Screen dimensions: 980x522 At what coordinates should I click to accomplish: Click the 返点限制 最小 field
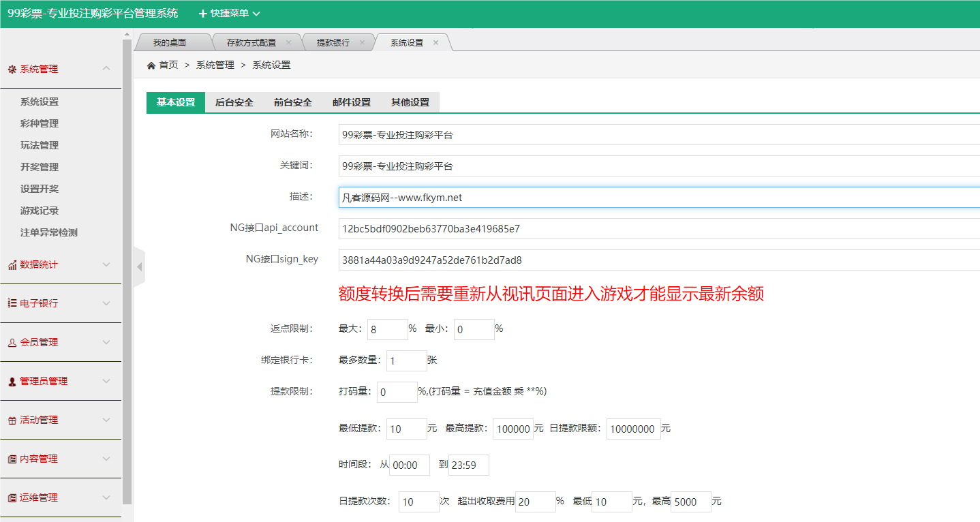[x=474, y=330]
